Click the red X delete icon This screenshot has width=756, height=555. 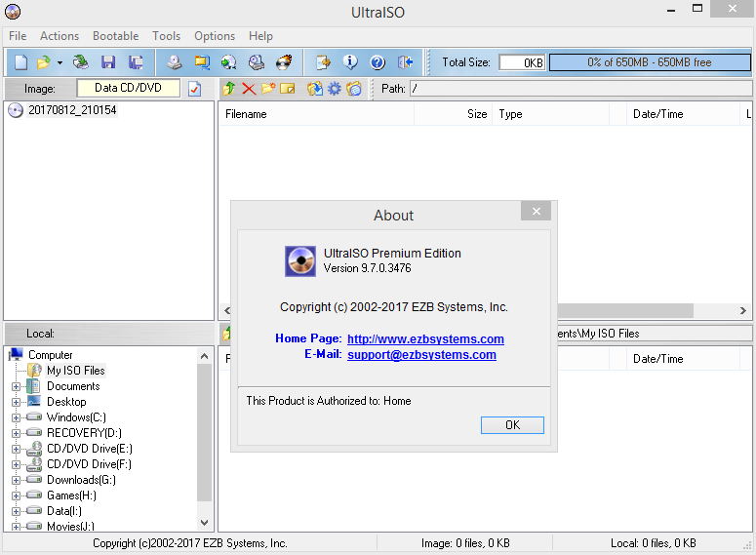[249, 89]
